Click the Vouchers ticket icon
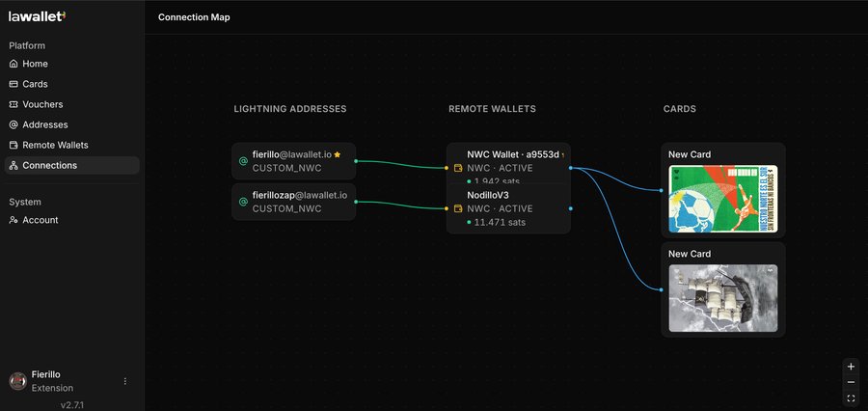The width and height of the screenshot is (868, 411). tap(14, 104)
